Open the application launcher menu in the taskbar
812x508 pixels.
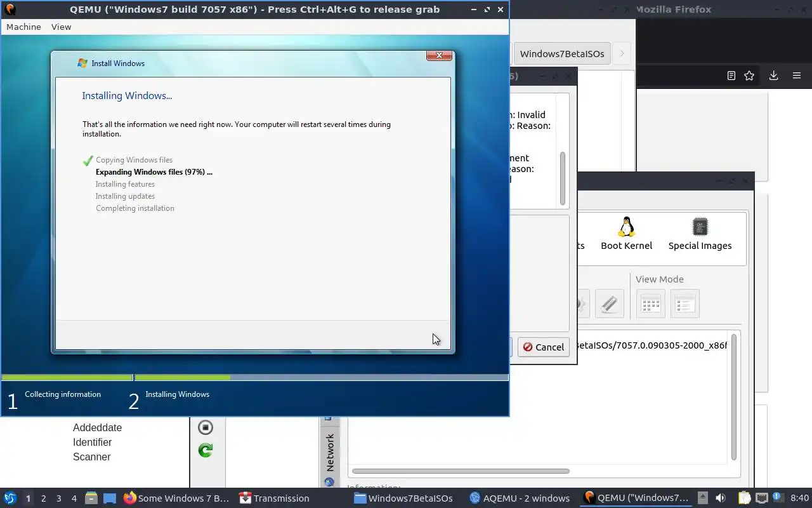pos(10,498)
